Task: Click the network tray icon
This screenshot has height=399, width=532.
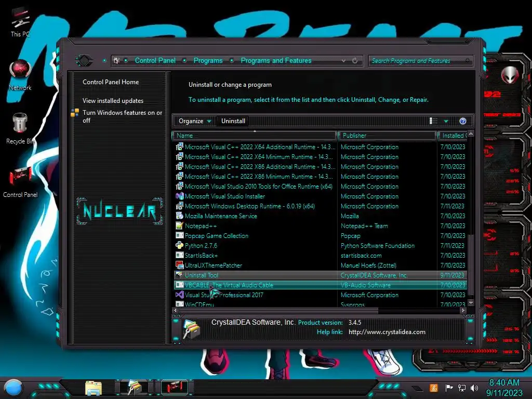Action: coord(461,388)
